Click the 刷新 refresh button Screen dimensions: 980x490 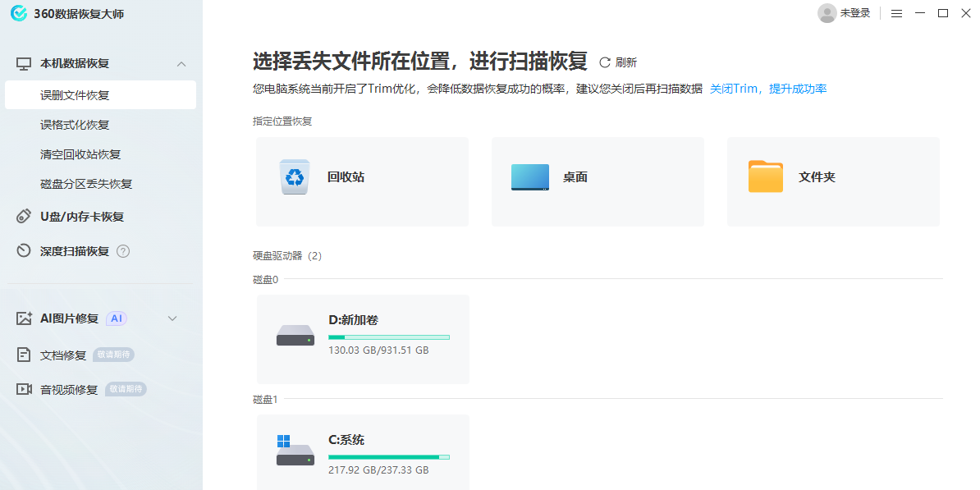tap(618, 62)
